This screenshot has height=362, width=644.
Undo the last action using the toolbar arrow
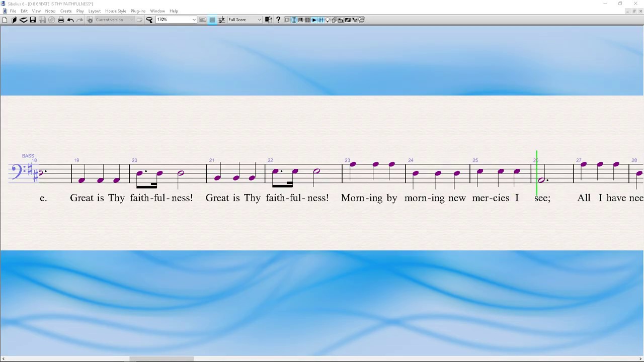coord(70,20)
